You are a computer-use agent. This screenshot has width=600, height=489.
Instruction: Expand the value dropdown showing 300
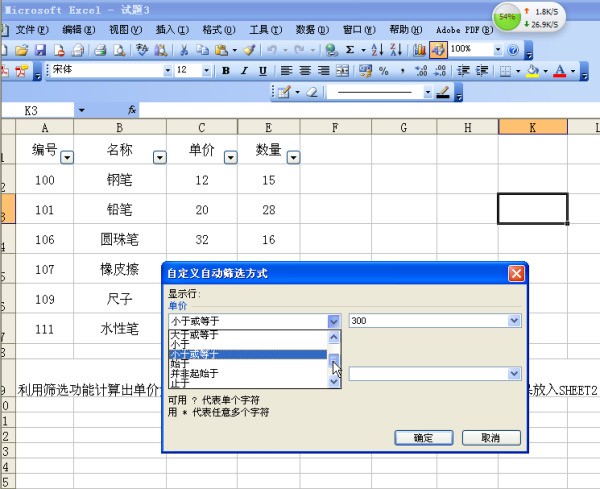[x=515, y=321]
